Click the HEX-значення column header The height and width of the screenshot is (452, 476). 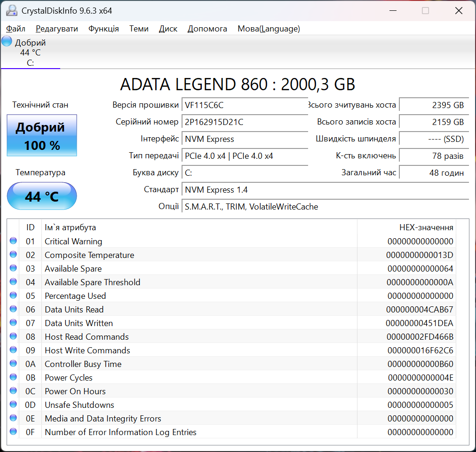[x=426, y=227]
